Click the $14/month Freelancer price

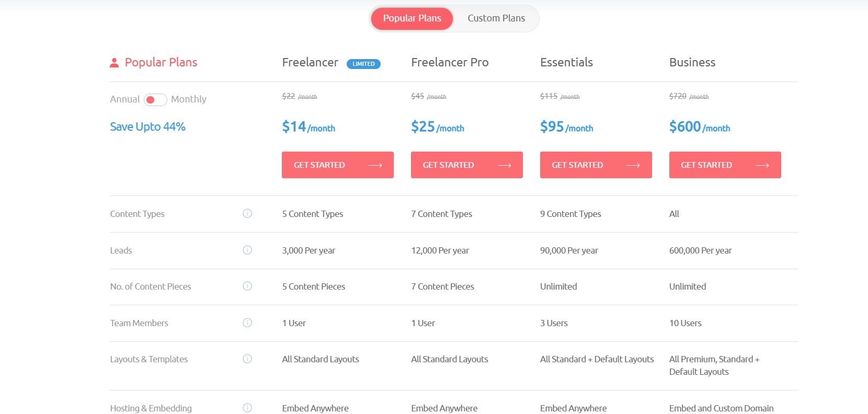point(309,127)
